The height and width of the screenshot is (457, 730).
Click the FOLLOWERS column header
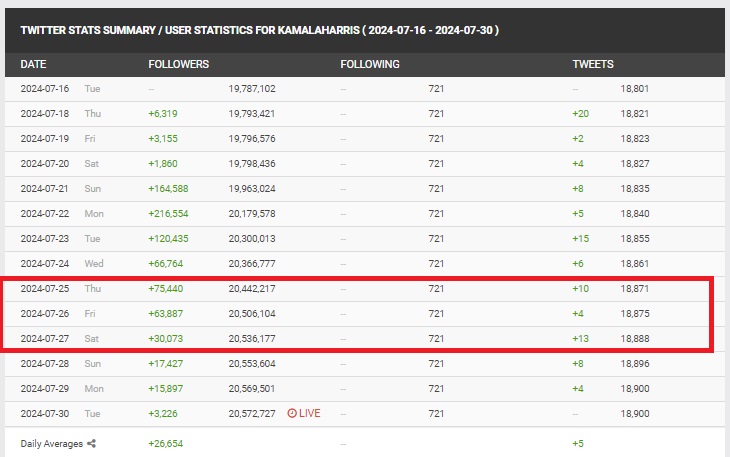(x=179, y=64)
